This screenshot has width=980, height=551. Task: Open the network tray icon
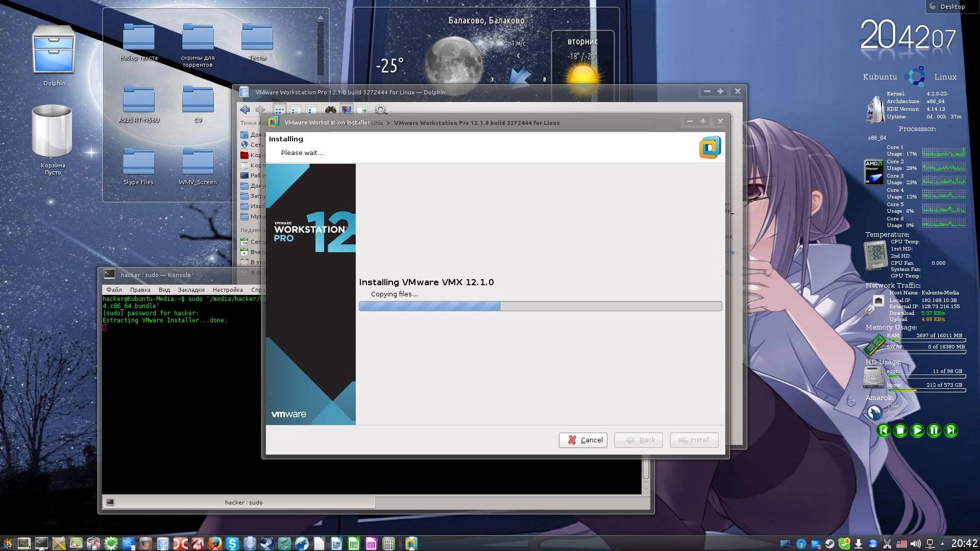pos(930,544)
